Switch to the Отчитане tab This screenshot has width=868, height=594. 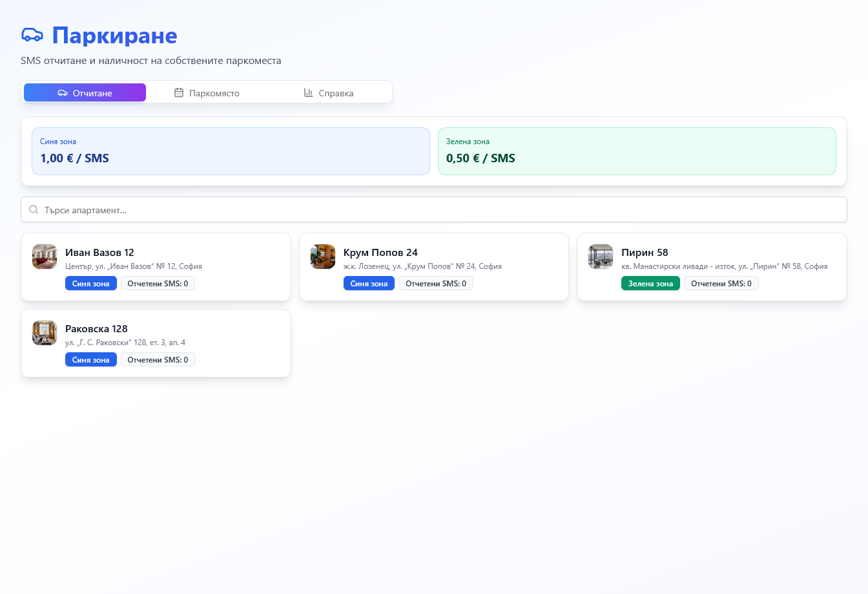click(x=85, y=92)
